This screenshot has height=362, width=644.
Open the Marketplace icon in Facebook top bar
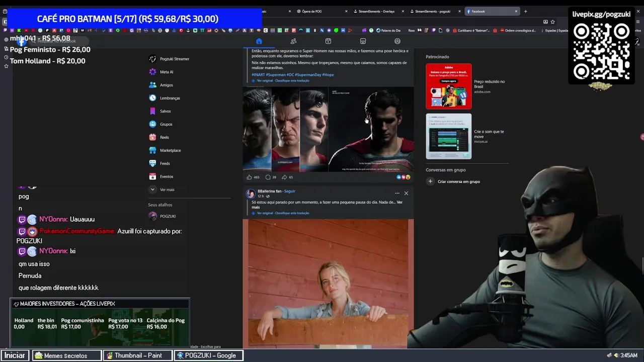click(363, 41)
